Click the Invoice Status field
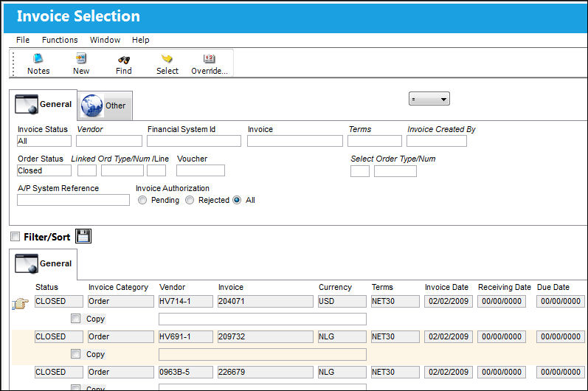This screenshot has height=391, width=588. [44, 141]
